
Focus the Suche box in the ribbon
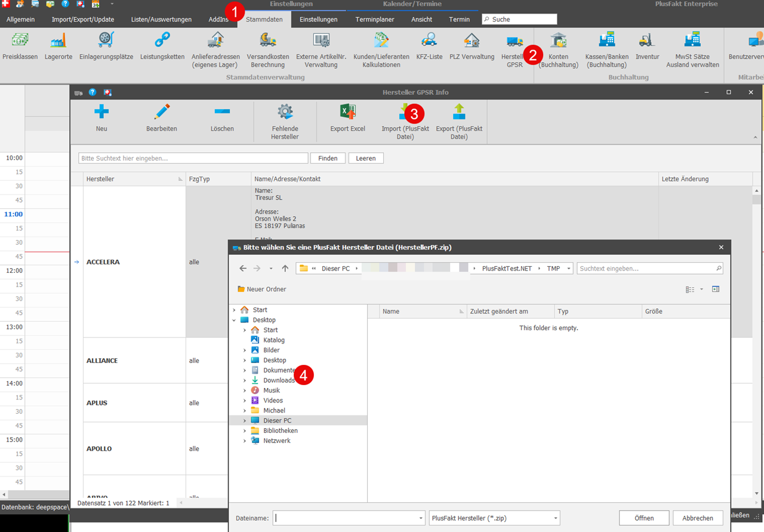pyautogui.click(x=519, y=19)
